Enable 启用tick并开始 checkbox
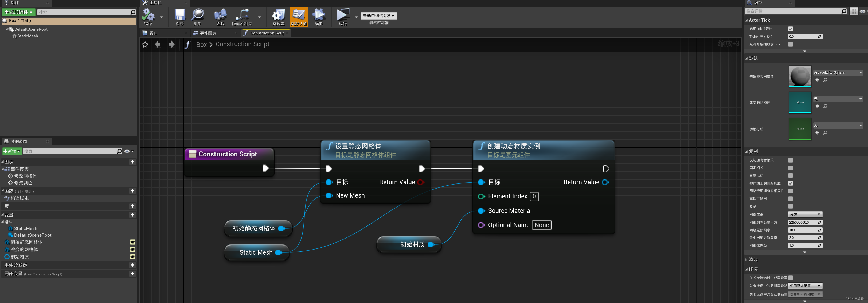The image size is (868, 303). [x=790, y=29]
